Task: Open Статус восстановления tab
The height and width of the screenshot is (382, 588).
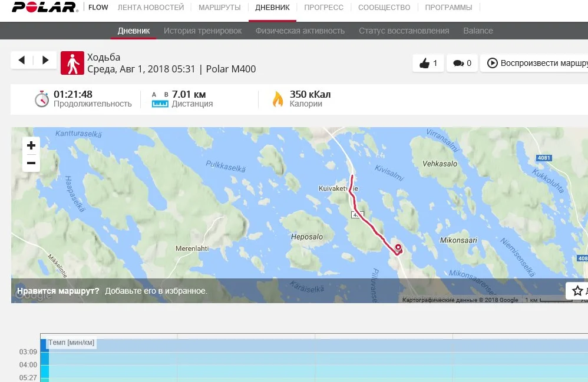Action: [x=404, y=31]
